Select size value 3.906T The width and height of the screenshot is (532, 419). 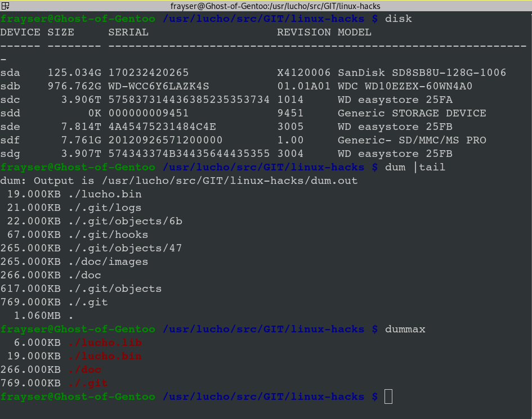pyautogui.click(x=81, y=100)
